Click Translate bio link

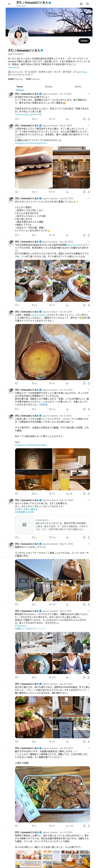point(14,67)
